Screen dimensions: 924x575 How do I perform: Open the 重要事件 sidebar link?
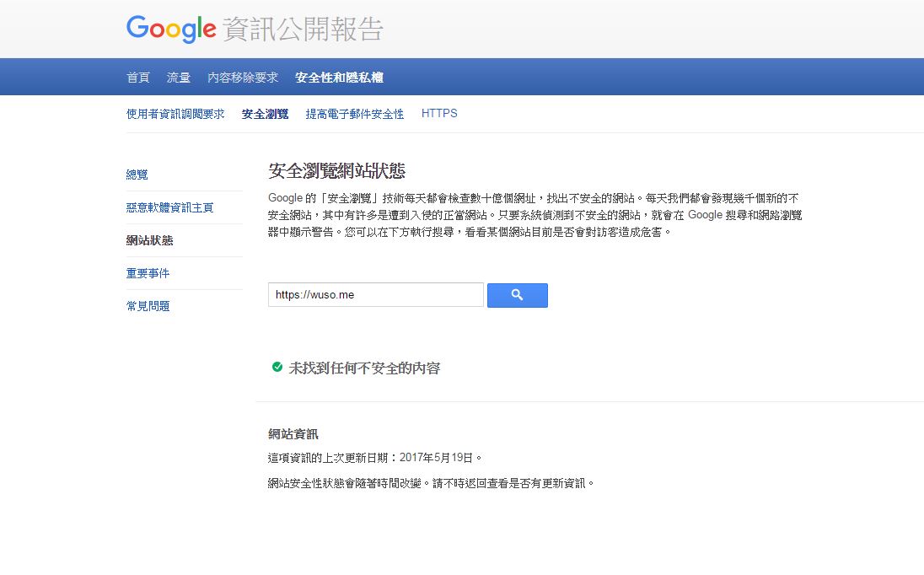pos(148,273)
